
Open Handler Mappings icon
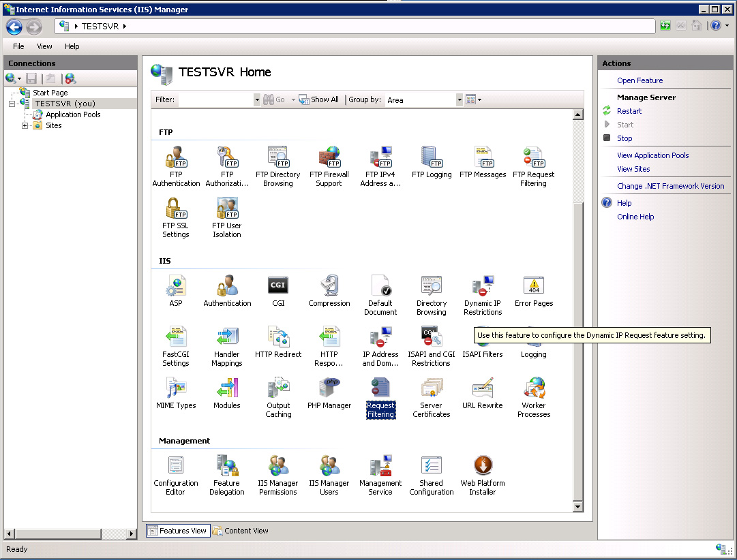[x=227, y=346]
